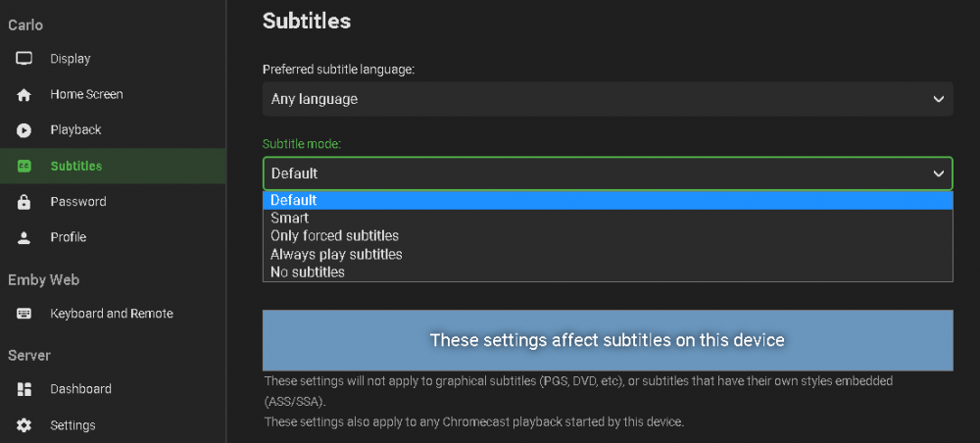This screenshot has height=443, width=980.
Task: Pick Always play subtitles option
Action: pyautogui.click(x=336, y=254)
